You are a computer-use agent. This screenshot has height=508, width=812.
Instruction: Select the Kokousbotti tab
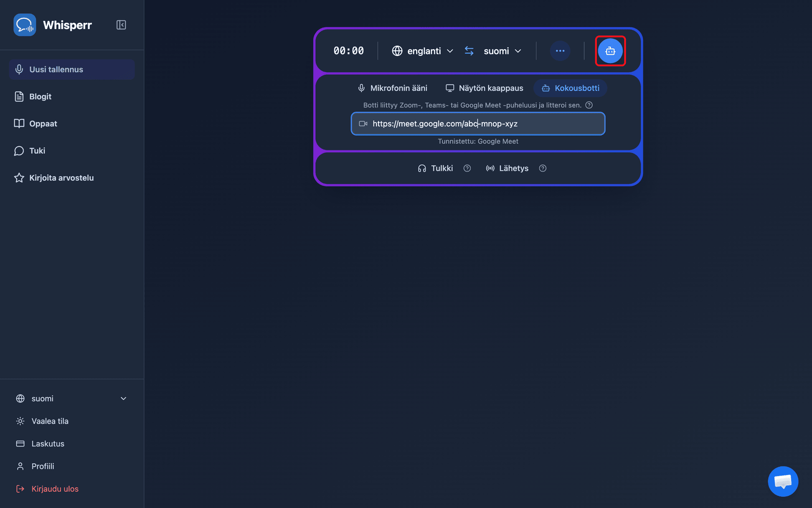click(x=570, y=88)
